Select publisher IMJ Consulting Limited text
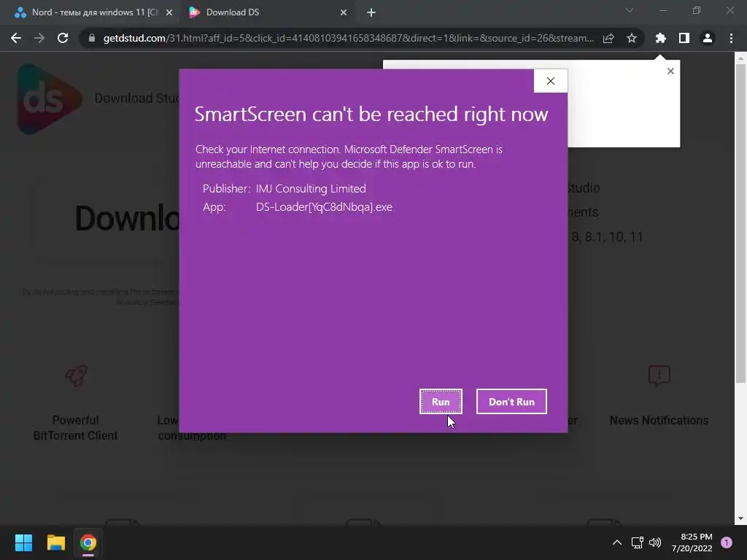 [x=311, y=189]
